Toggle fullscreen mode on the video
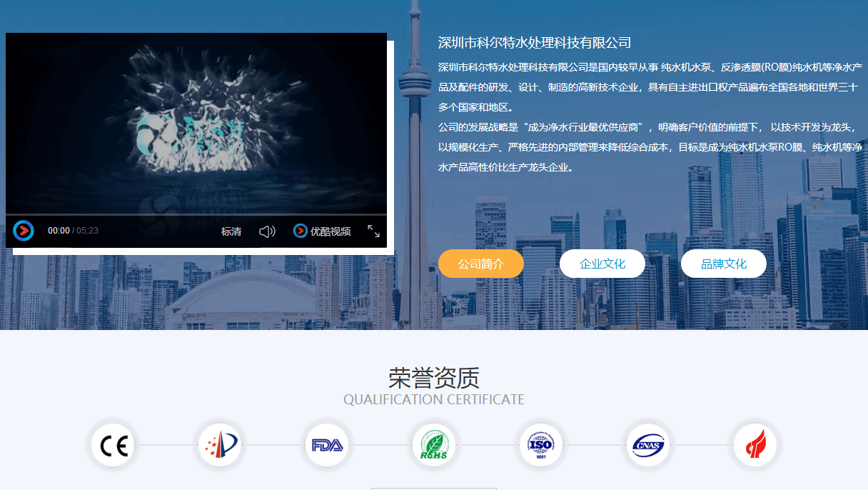Image resolution: width=868 pixels, height=490 pixels. point(374,230)
